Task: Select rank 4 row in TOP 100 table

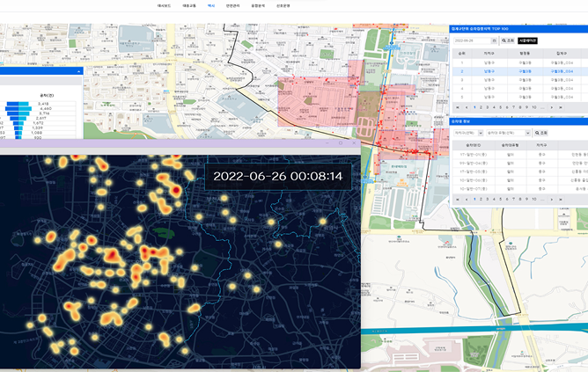Action: click(519, 89)
